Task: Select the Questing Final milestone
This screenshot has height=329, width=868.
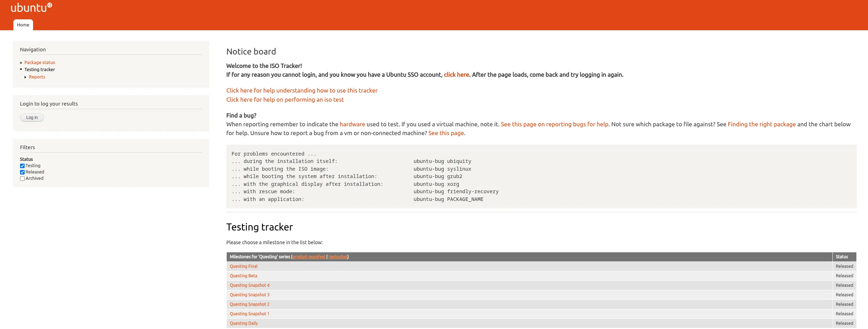Action: click(244, 266)
